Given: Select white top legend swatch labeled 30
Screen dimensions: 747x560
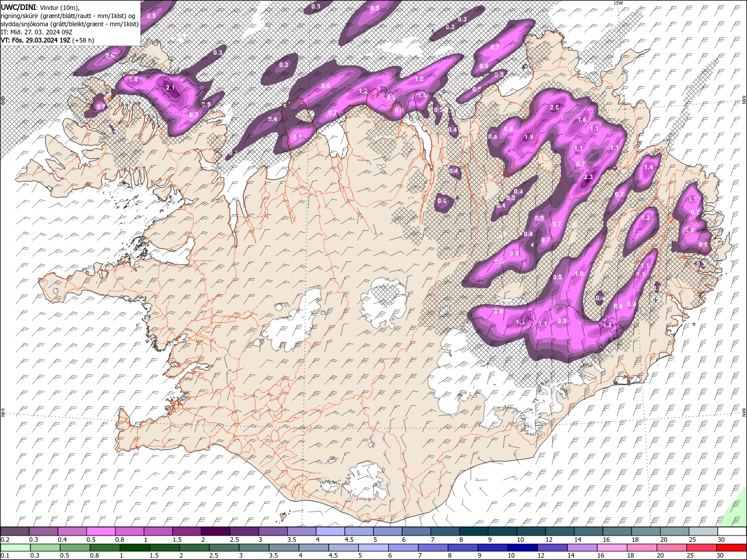Looking at the screenshot, I should tap(731, 531).
